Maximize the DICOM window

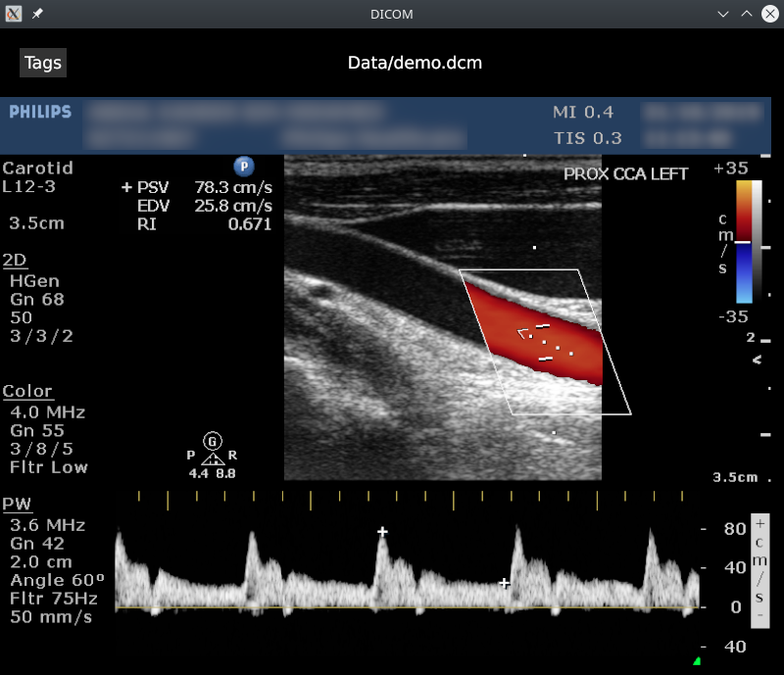pos(746,14)
